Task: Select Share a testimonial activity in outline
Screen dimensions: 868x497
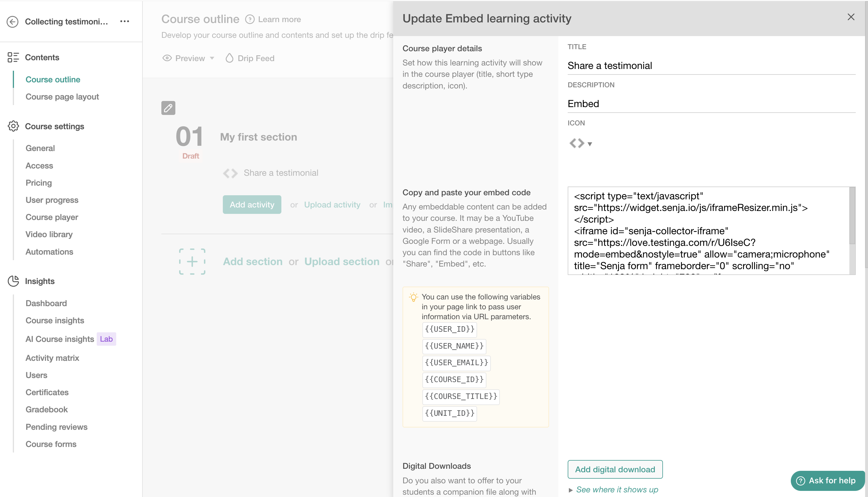Action: point(281,173)
